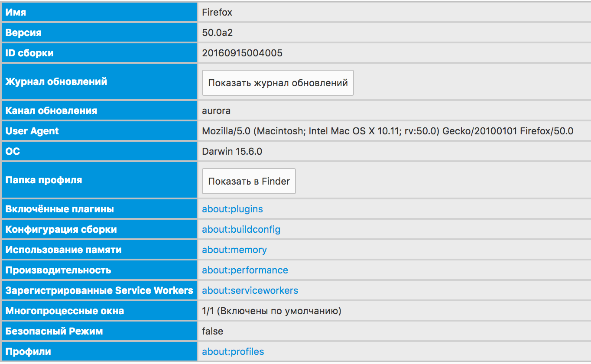The width and height of the screenshot is (591, 364).
Task: Open the about:memory link
Action: pos(234,250)
